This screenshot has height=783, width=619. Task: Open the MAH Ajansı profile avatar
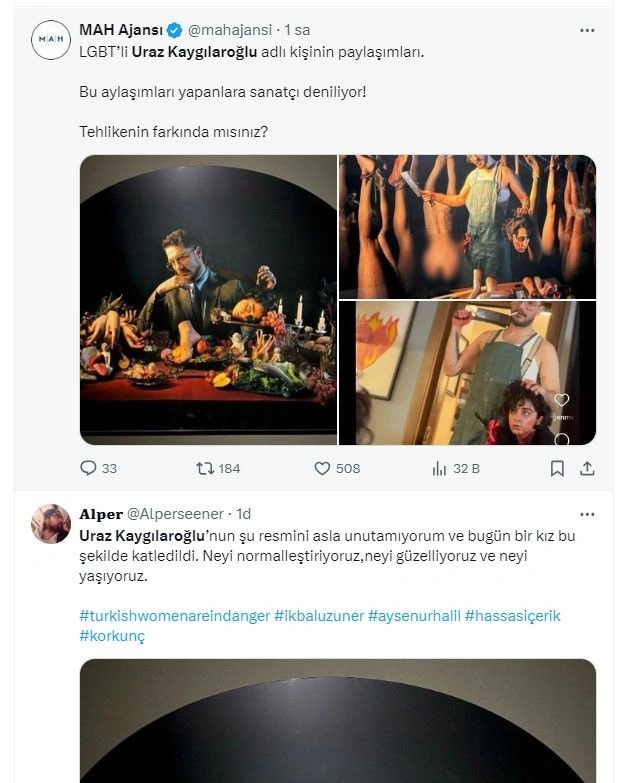pyautogui.click(x=51, y=38)
